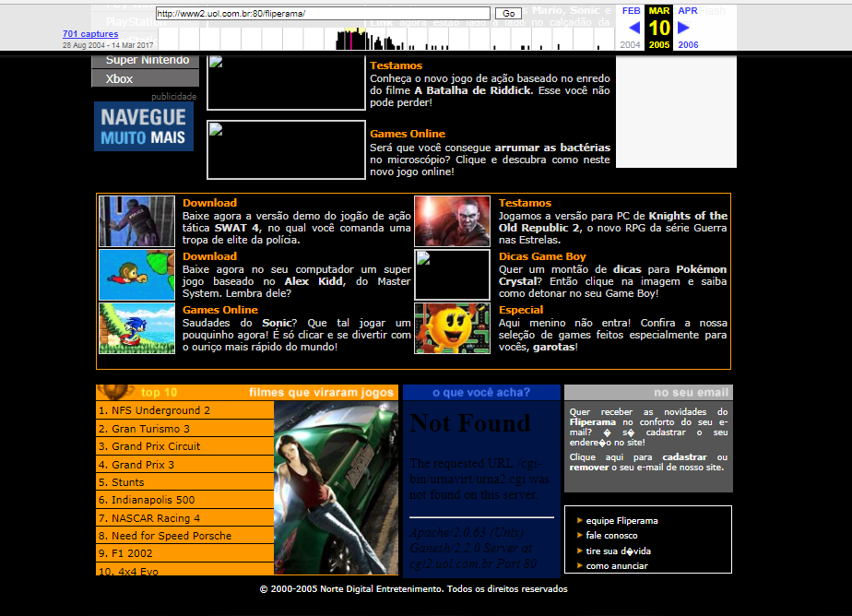Open the Especial heading for garotas
Image resolution: width=852 pixels, height=616 pixels.
pos(521,310)
